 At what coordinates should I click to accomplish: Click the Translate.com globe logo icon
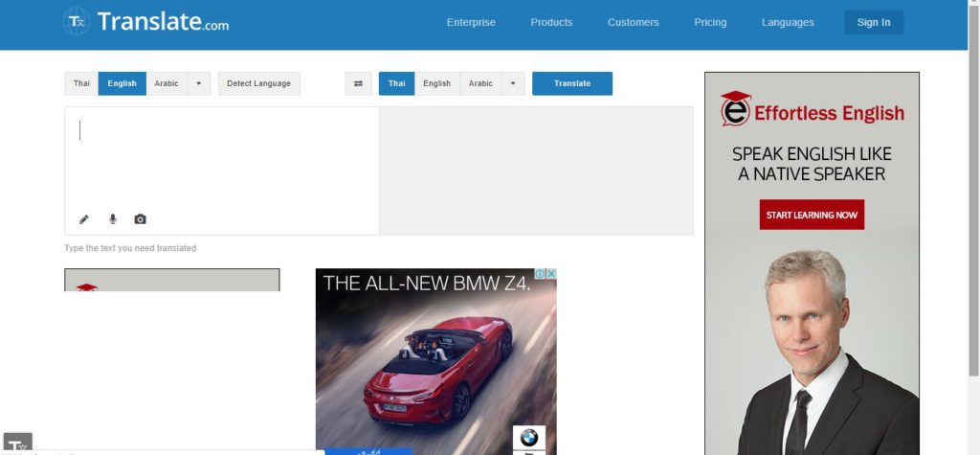(77, 21)
